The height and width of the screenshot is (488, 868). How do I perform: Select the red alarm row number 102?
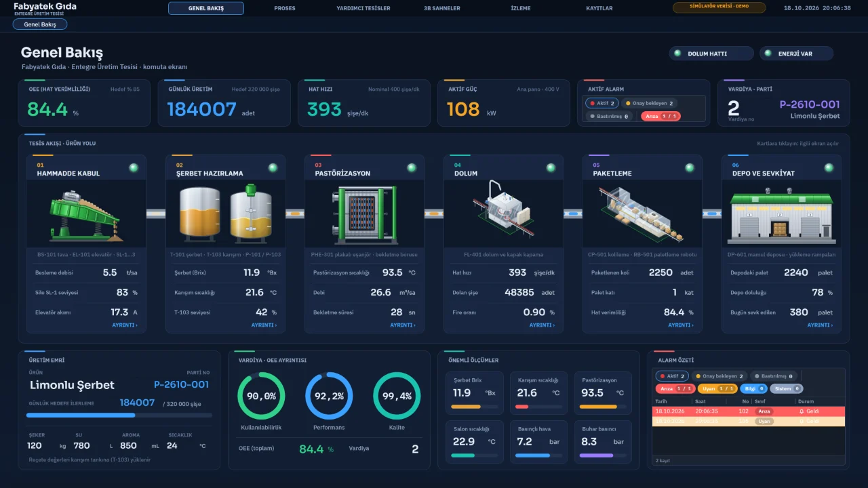click(749, 411)
